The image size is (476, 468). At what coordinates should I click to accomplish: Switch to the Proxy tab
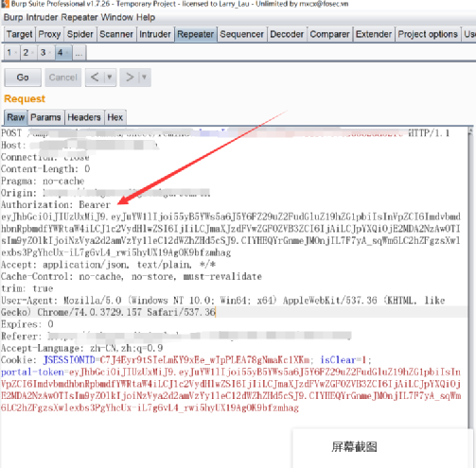coord(49,34)
